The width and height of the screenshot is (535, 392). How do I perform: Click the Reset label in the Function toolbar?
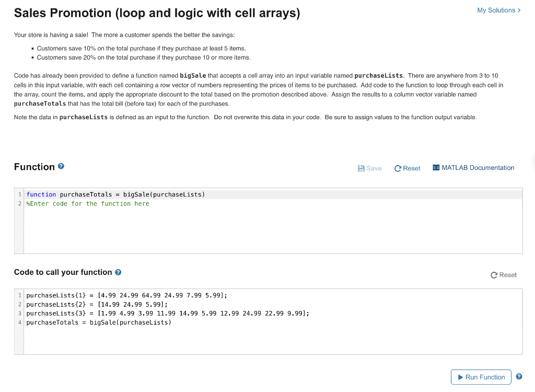point(412,168)
